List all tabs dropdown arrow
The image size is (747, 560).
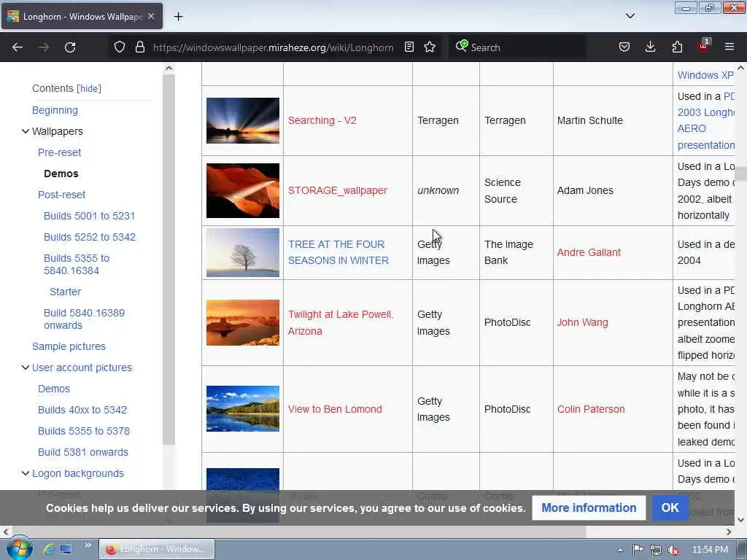coord(630,16)
